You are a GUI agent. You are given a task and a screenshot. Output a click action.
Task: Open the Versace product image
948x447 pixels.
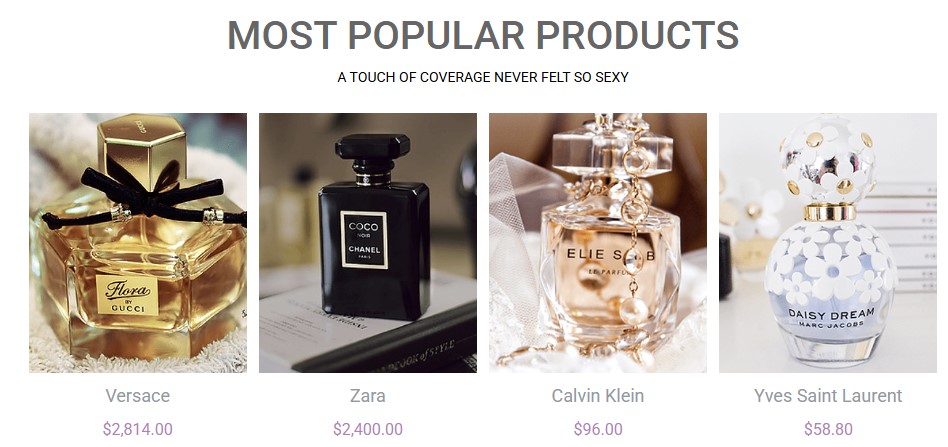pos(138,243)
